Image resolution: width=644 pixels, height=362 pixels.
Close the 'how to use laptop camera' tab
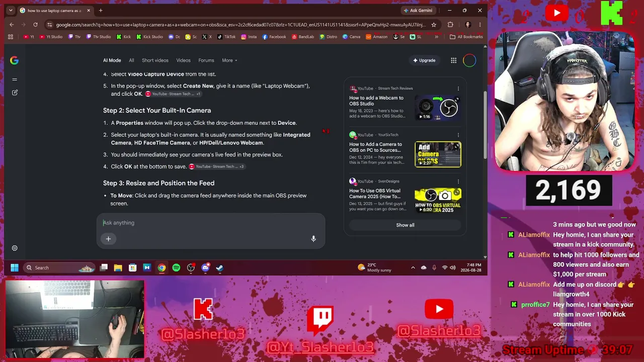click(x=89, y=11)
